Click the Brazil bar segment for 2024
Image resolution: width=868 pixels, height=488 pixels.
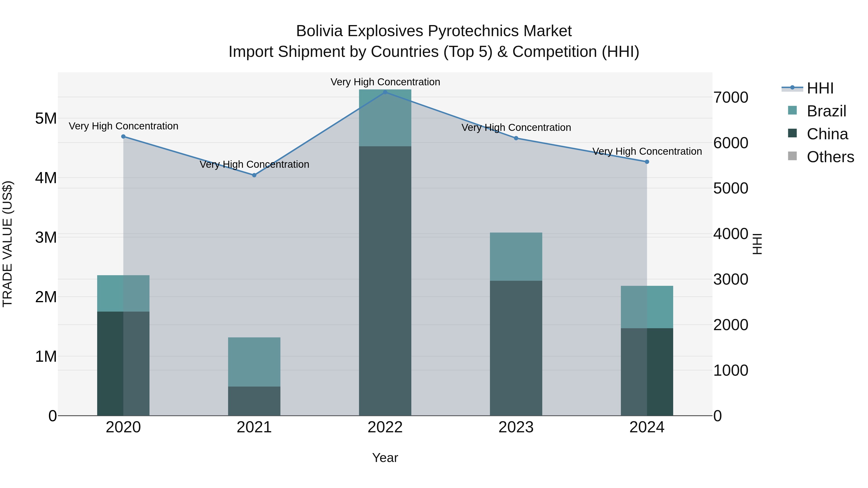tap(647, 307)
